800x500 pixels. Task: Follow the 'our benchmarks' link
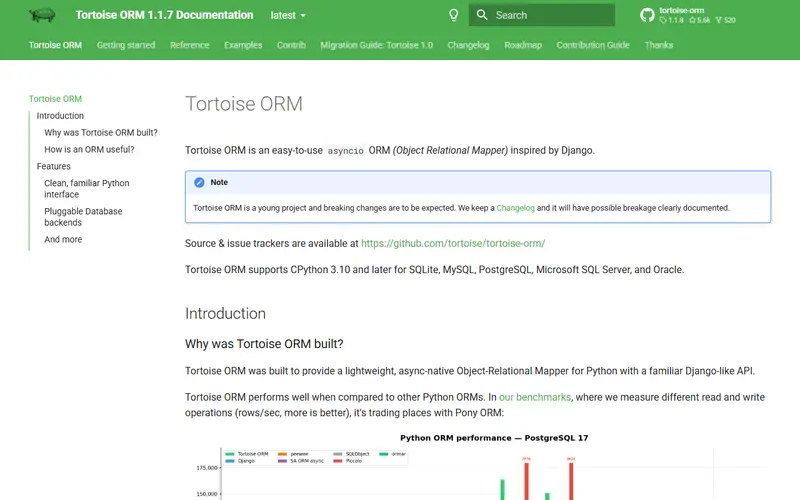[535, 397]
